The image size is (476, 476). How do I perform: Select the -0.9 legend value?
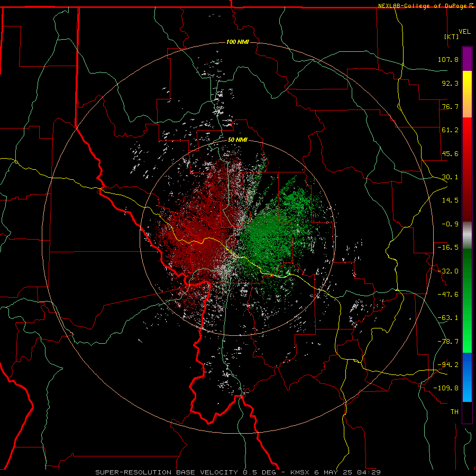coord(450,224)
